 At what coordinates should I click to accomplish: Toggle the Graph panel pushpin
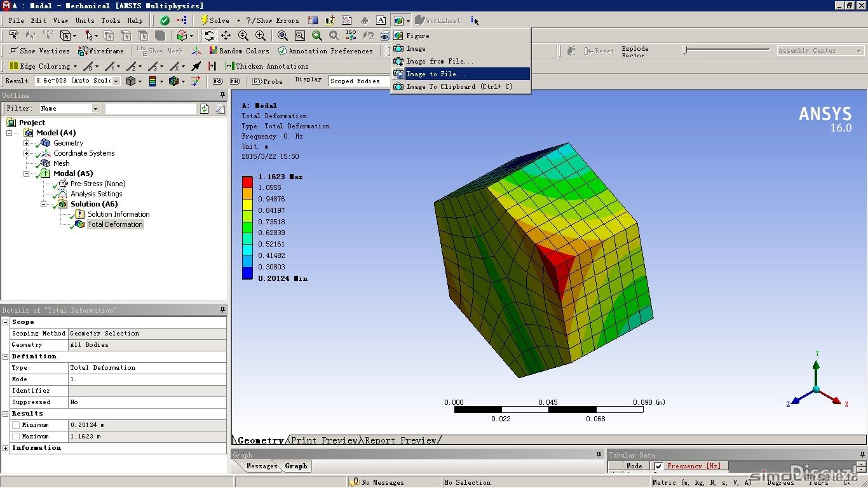pyautogui.click(x=599, y=455)
